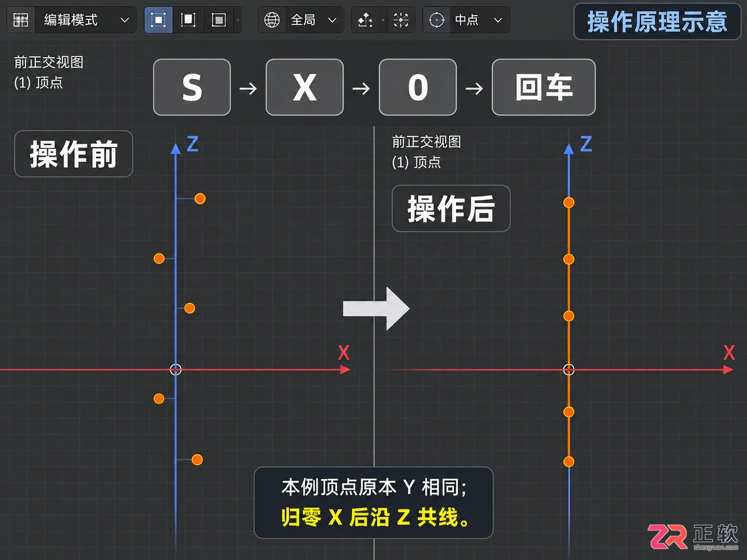747x560 pixels.
Task: Click the snapping cross-arrows icon
Action: (401, 20)
